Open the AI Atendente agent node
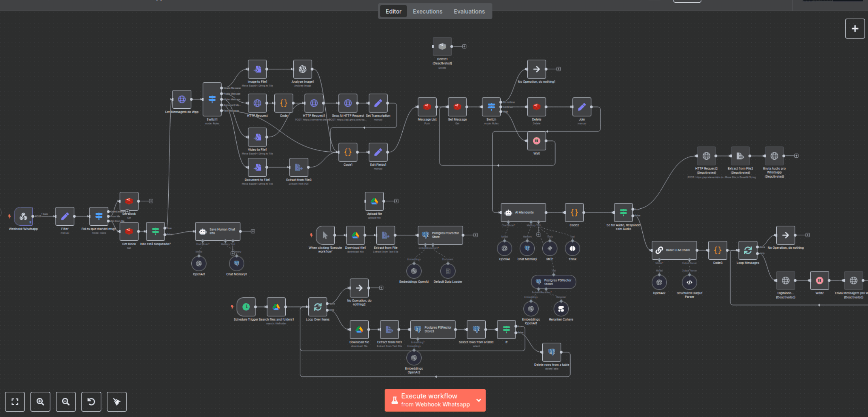 [x=523, y=212]
